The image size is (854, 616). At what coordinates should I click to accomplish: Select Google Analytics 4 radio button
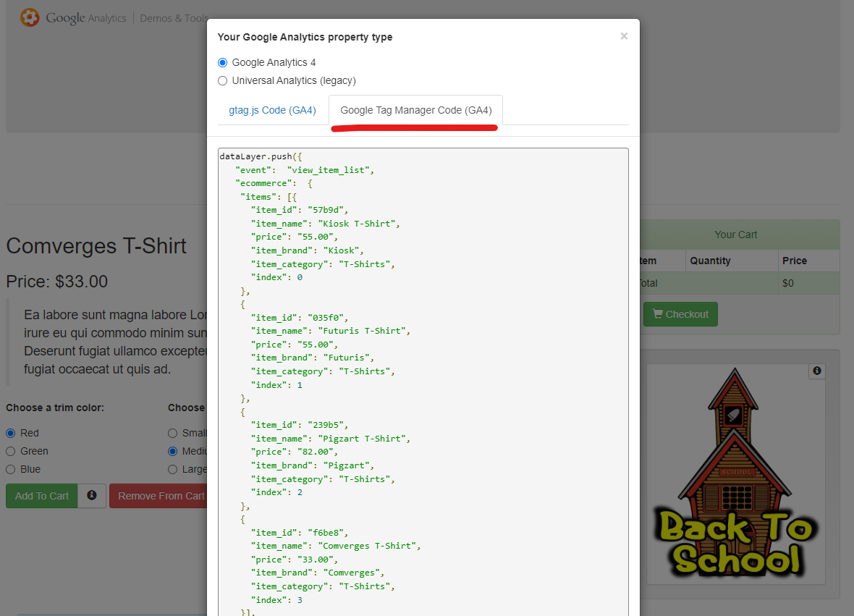coord(222,63)
